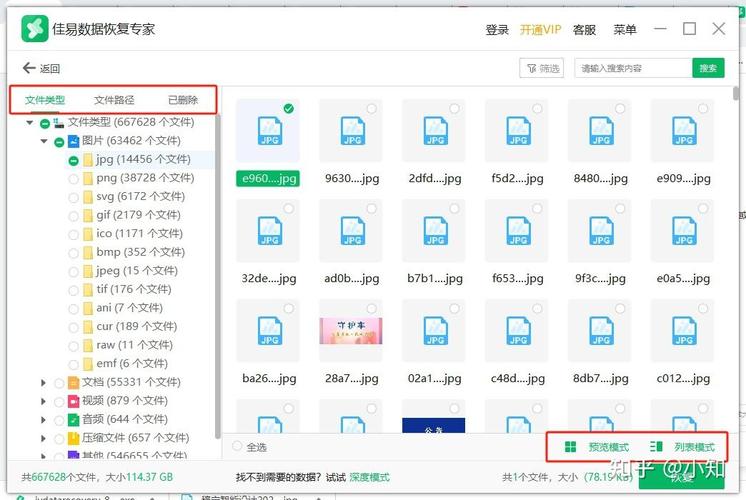
Task: Select the 9630....jpg file icon
Action: click(x=352, y=131)
